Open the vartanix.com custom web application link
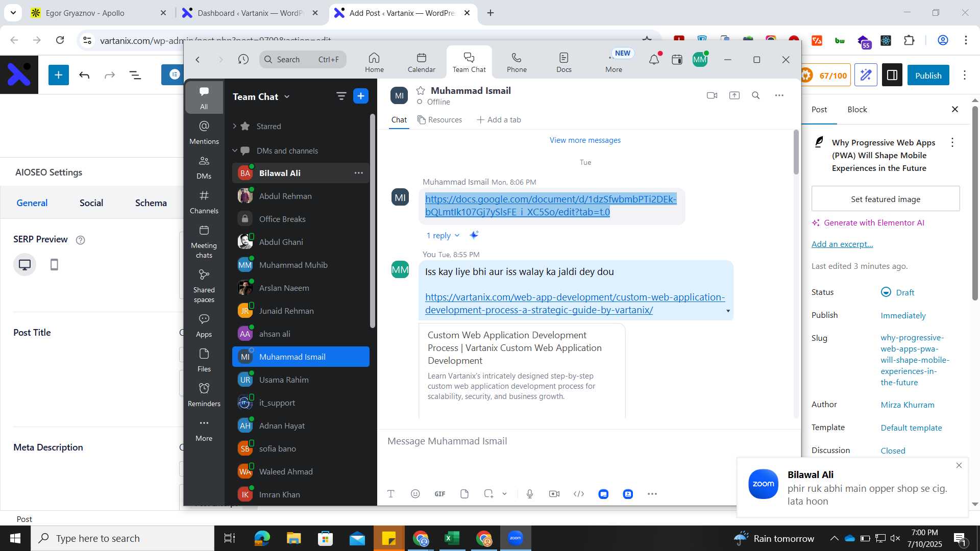980x551 pixels. 575,304
